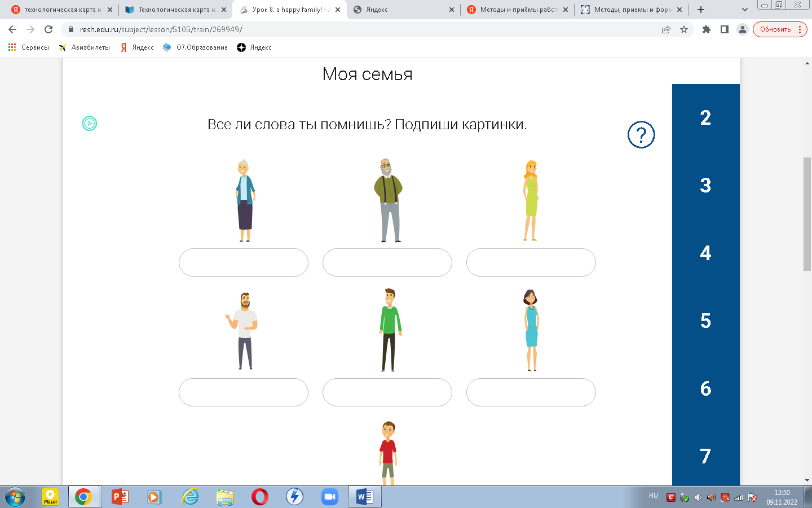Click the input field under the woman in blue dress
Screen dimensions: 812x508
pyautogui.click(x=531, y=392)
